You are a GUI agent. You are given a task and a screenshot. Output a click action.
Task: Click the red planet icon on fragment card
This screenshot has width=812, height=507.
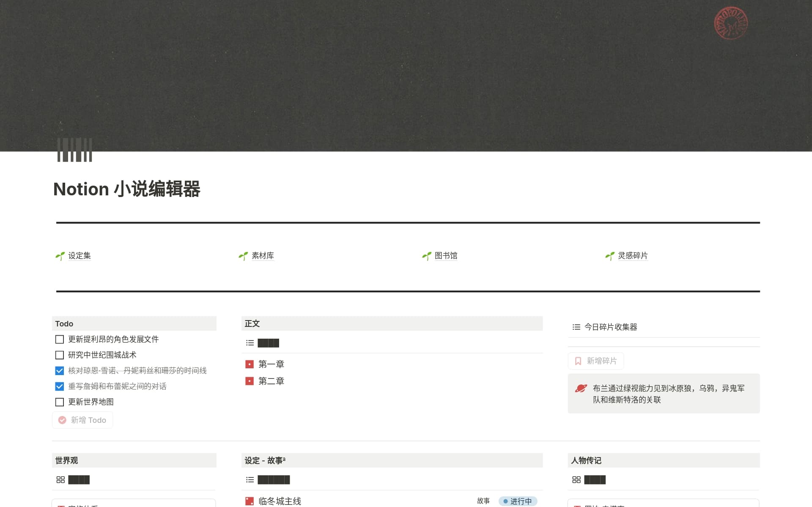click(581, 388)
